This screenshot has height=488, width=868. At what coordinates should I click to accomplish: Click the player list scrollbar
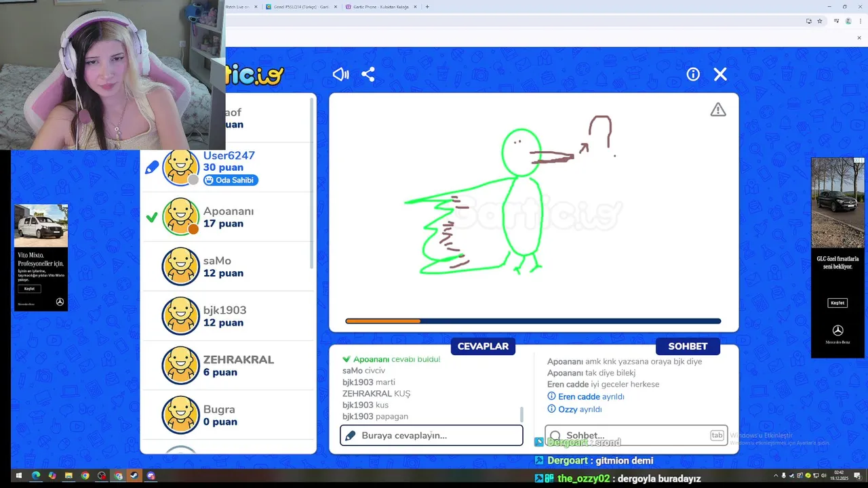click(312, 183)
